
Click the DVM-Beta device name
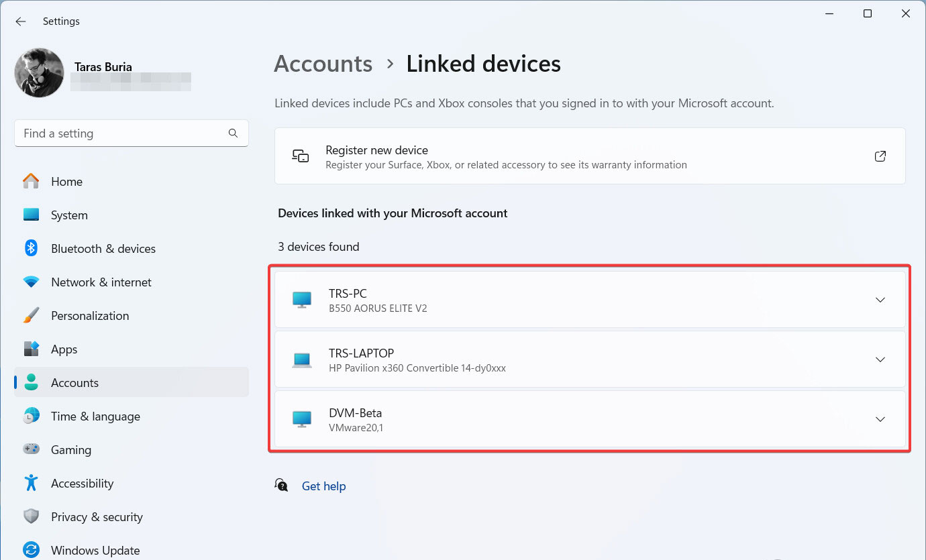click(x=355, y=413)
